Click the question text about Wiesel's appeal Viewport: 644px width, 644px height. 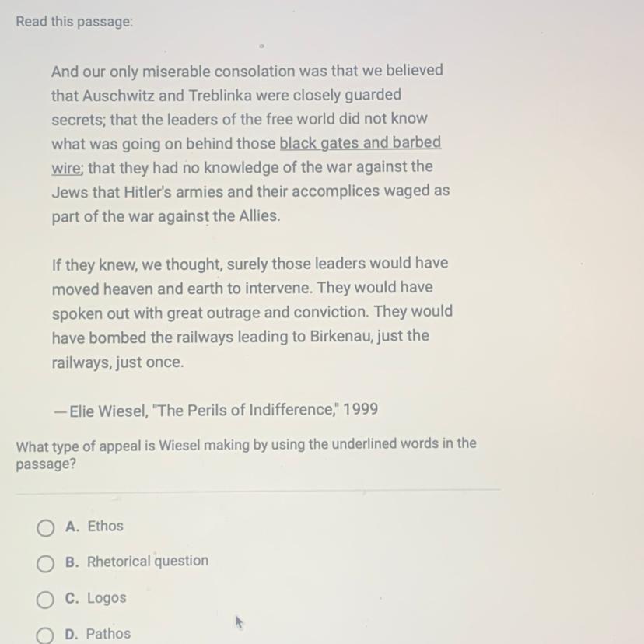246,454
